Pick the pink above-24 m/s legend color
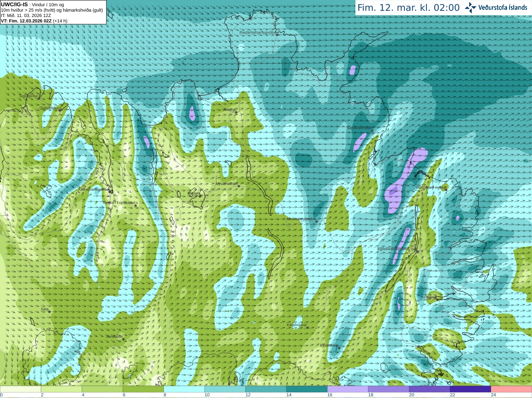This screenshot has width=532, height=398. point(512,389)
